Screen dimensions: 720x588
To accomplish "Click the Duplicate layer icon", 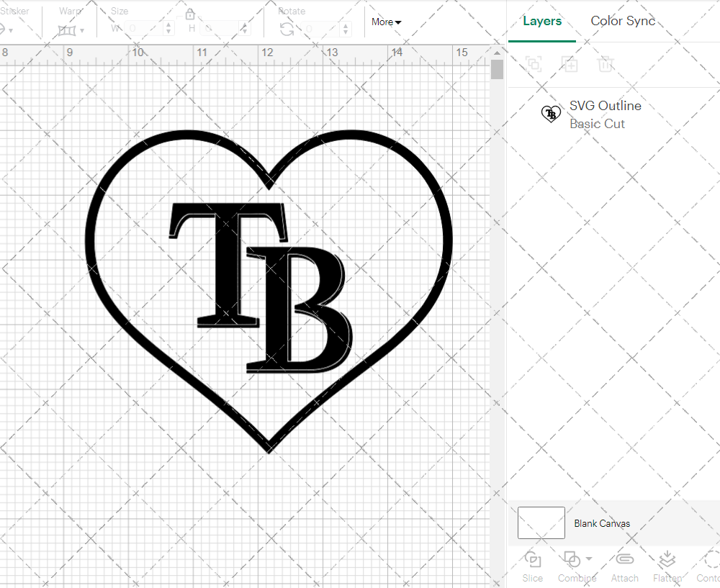I will pos(570,64).
